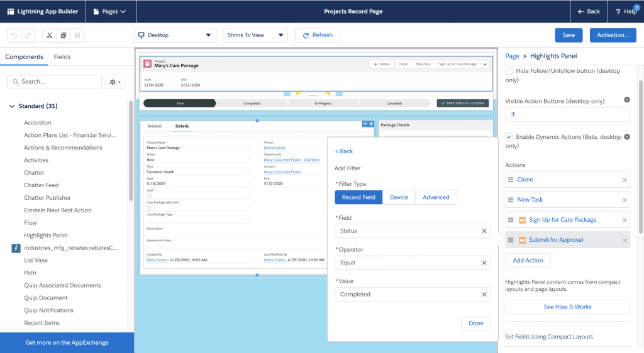644x353 pixels.
Task: Open the Desktop form factor dropdown
Action: pyautogui.click(x=175, y=35)
